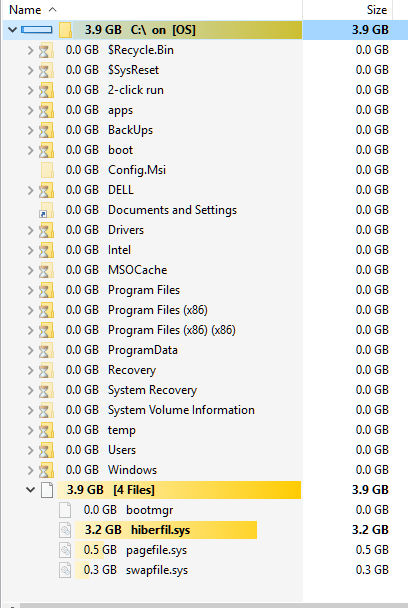Expand the BackUps folder node
Screen dimensions: 408x608
coord(30,130)
